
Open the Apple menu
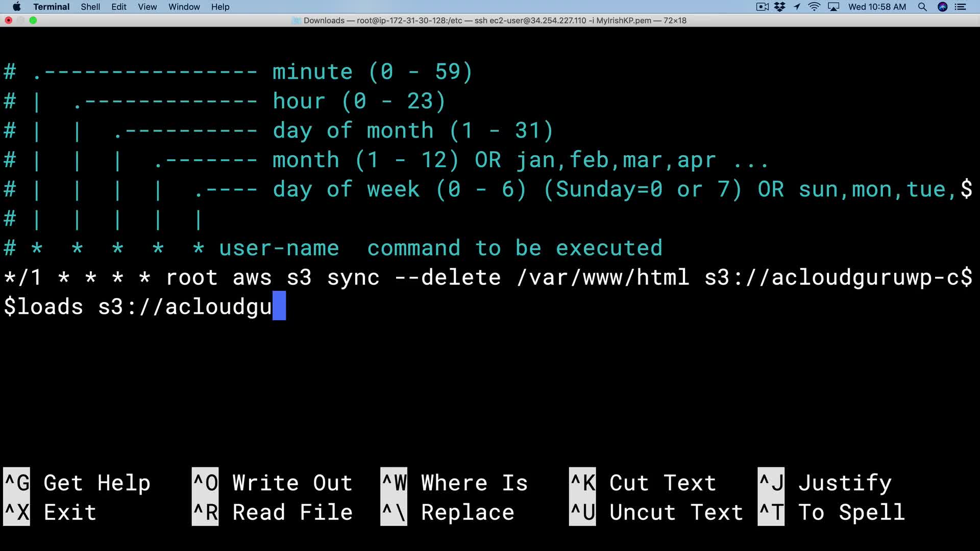16,7
